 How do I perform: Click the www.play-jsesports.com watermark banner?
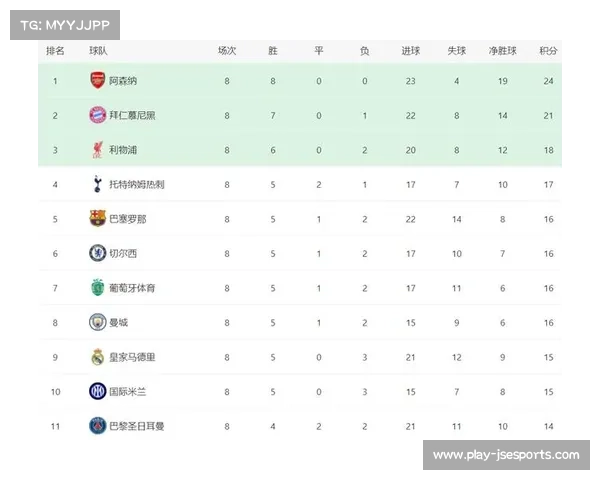(505, 456)
